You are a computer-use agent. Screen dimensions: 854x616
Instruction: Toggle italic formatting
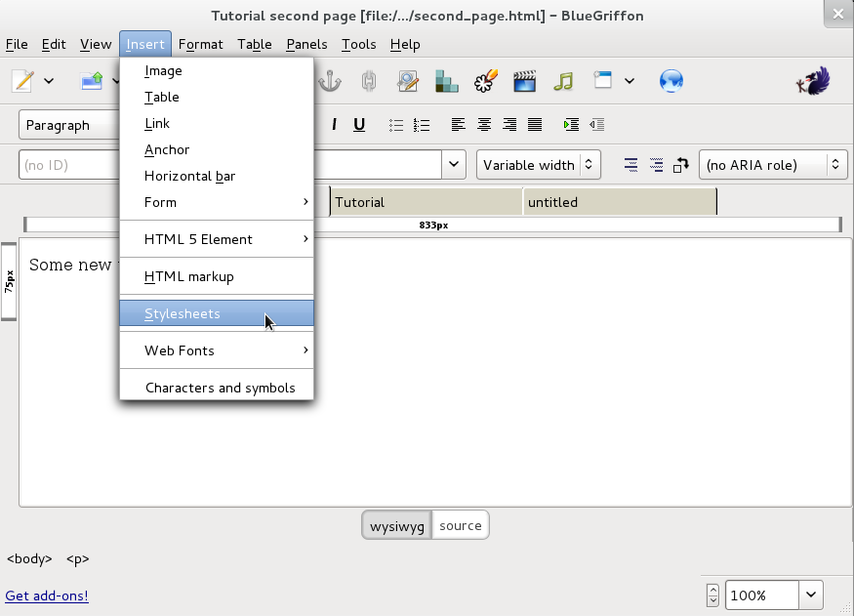click(x=334, y=125)
